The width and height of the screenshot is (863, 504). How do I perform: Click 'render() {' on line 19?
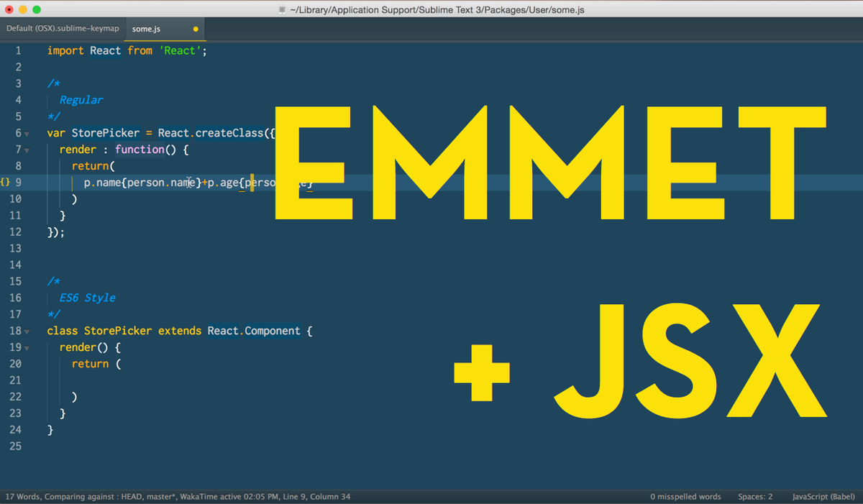pos(91,347)
